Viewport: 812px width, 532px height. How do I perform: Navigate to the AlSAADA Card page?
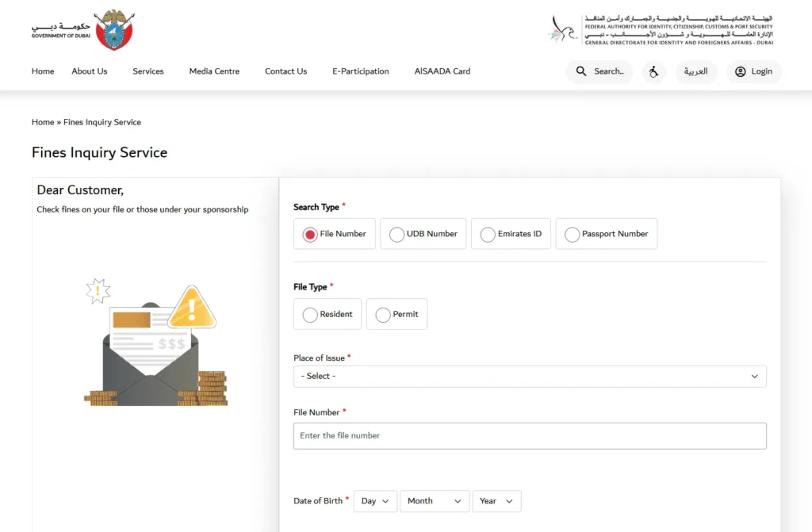click(442, 71)
